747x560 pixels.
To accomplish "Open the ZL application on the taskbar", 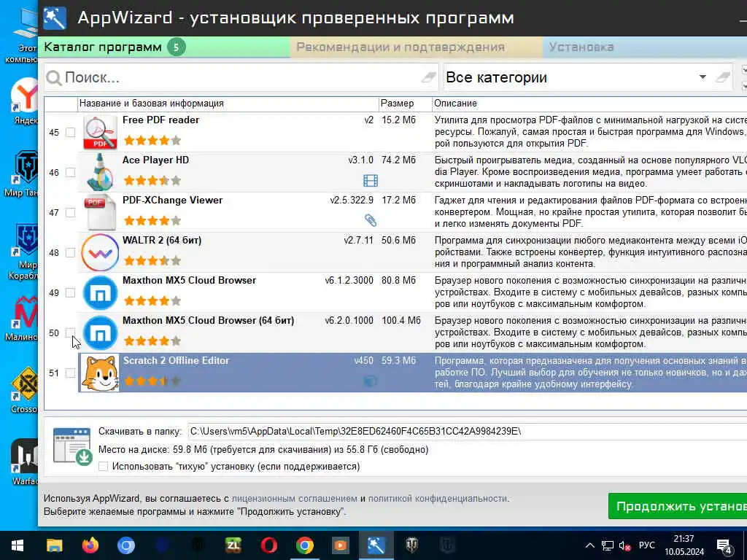I will pos(233,545).
